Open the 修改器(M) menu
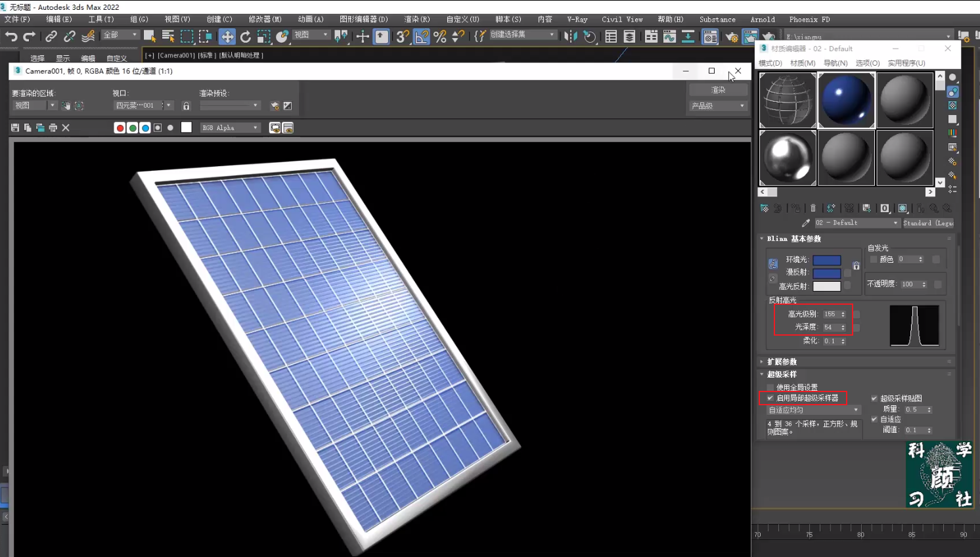Image resolution: width=980 pixels, height=557 pixels. (x=265, y=20)
